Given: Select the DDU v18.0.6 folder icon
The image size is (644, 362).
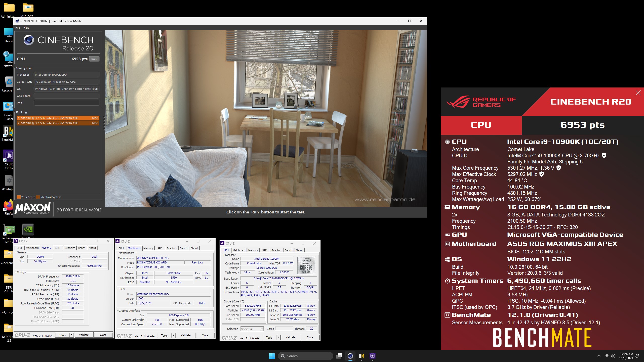Looking at the screenshot, I should [9, 284].
